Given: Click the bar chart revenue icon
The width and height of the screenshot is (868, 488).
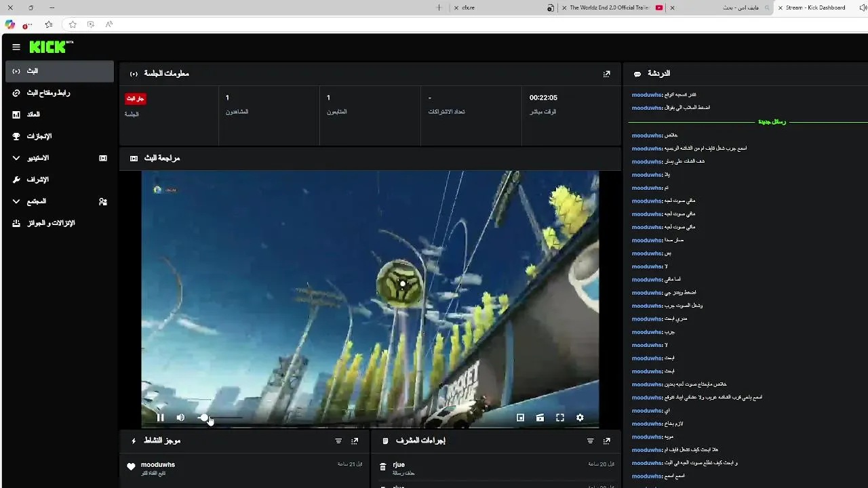Looking at the screenshot, I should click(16, 115).
